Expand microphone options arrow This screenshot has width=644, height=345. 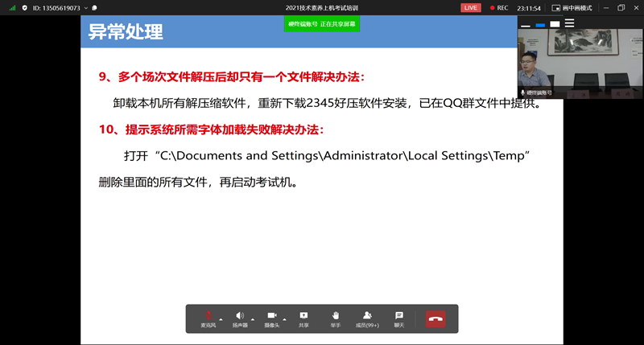221,319
